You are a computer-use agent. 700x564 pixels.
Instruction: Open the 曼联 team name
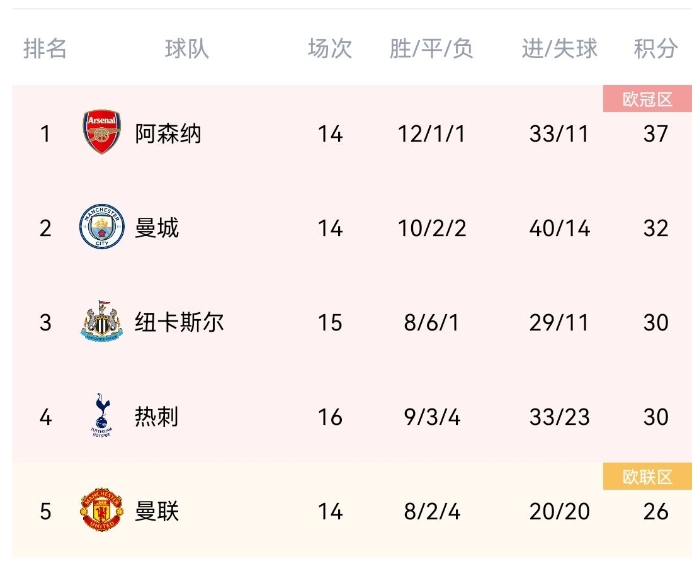point(157,511)
